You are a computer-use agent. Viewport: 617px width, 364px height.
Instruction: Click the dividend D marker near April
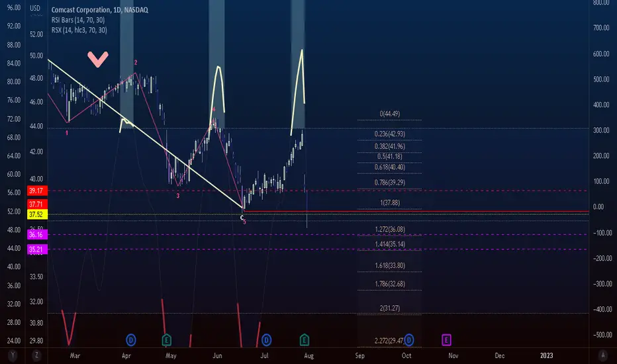[131, 340]
